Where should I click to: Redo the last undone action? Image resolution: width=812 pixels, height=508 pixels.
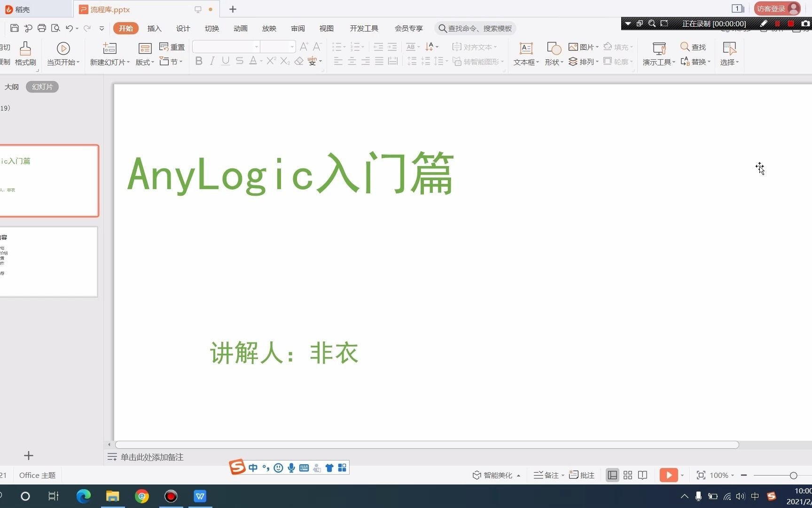(x=87, y=28)
